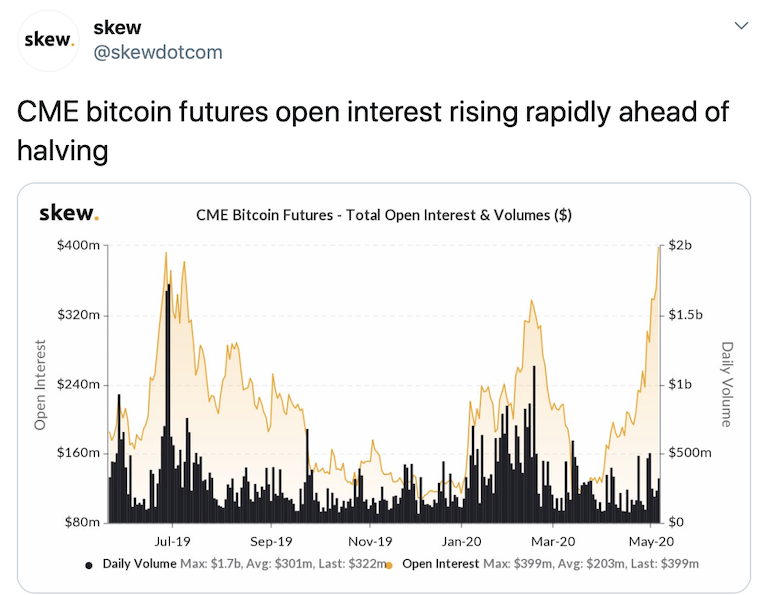Viewport: 768px width, 595px height.
Task: Click the chart title text
Action: [x=384, y=215]
